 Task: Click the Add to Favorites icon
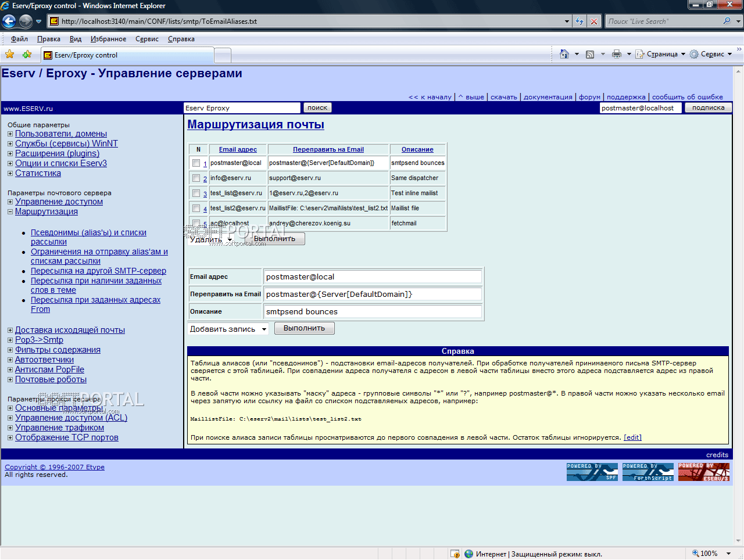pyautogui.click(x=27, y=55)
